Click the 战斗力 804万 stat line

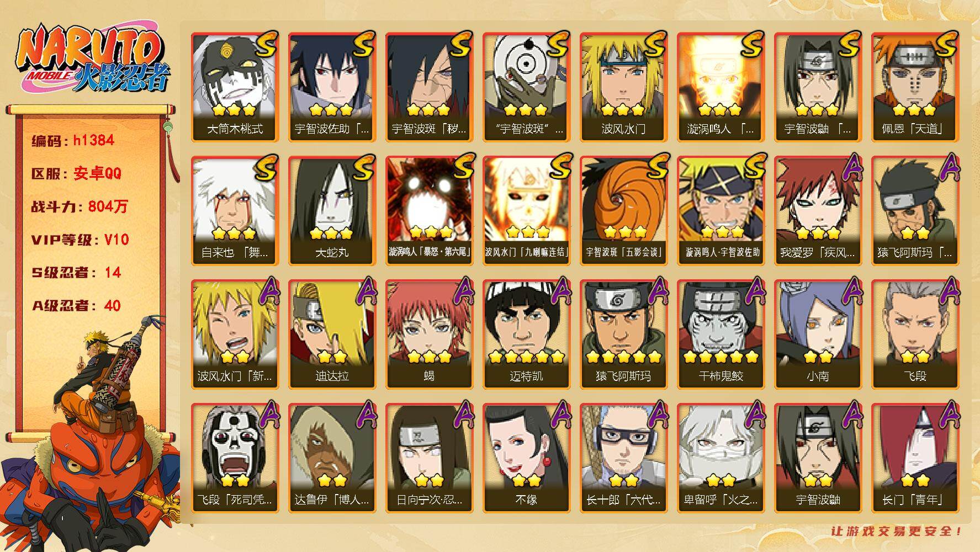[80, 206]
